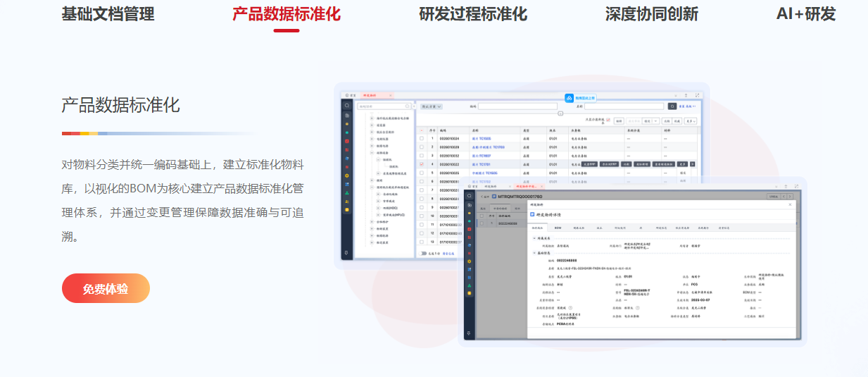Image resolution: width=868 pixels, height=377 pixels.
Task: Collapse the second section of the detail form
Action: pyautogui.click(x=534, y=253)
